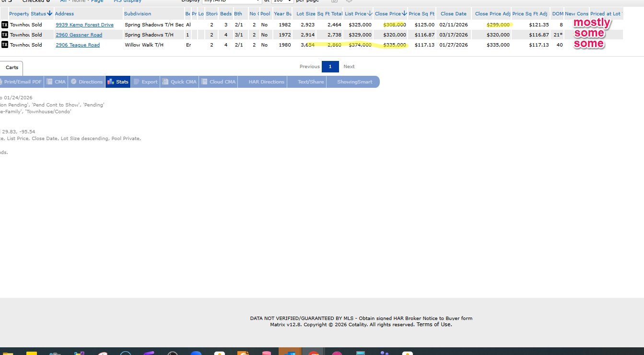Launch Quick CMA from the toolbar
This screenshot has height=355, width=644.
pyautogui.click(x=179, y=82)
